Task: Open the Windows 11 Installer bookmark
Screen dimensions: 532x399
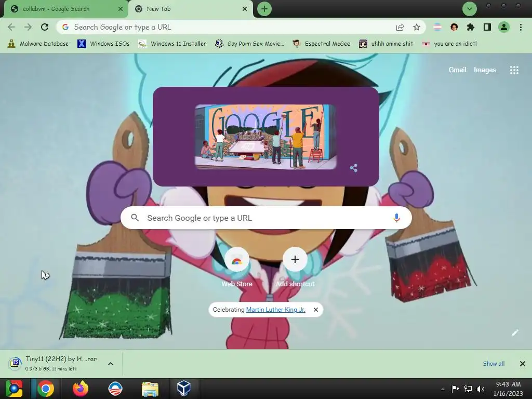Action: 172,44
